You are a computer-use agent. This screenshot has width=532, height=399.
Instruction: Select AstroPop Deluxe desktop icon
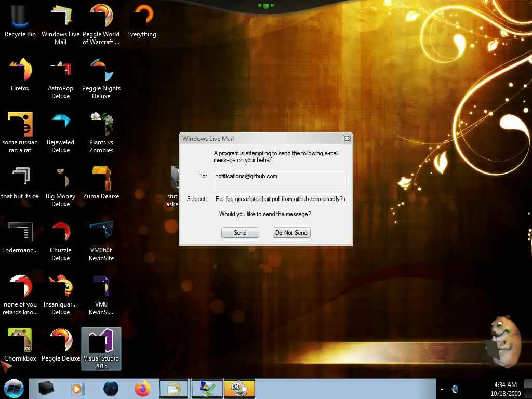(x=60, y=79)
